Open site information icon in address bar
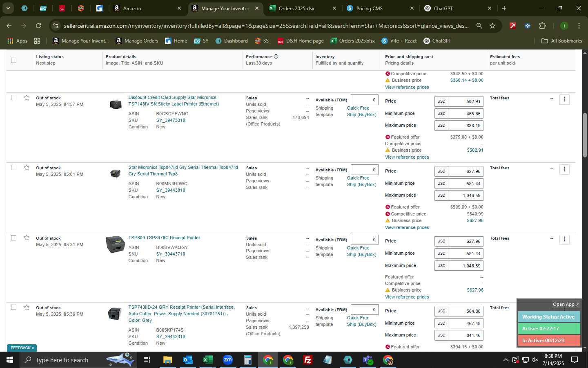Screen dimensions: 588x368 (x=56, y=26)
